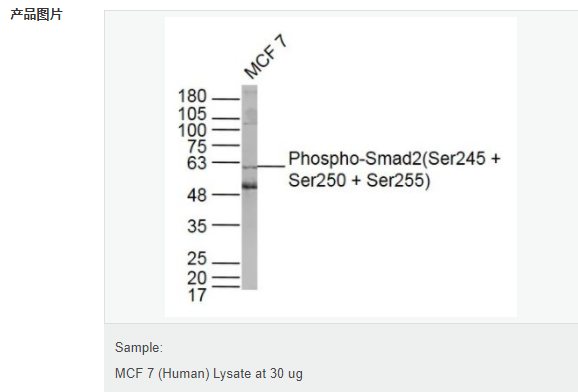
Task: Click the 20 kDa marker label
Action: point(196,278)
